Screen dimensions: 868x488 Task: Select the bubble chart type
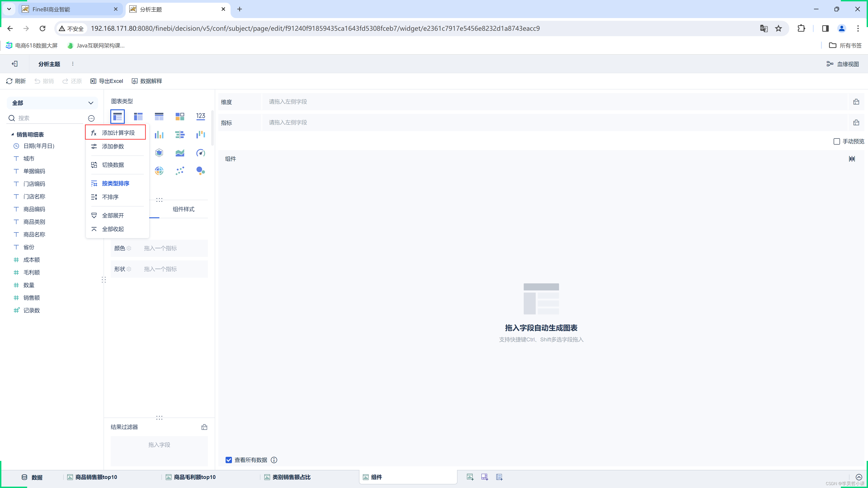(x=200, y=171)
